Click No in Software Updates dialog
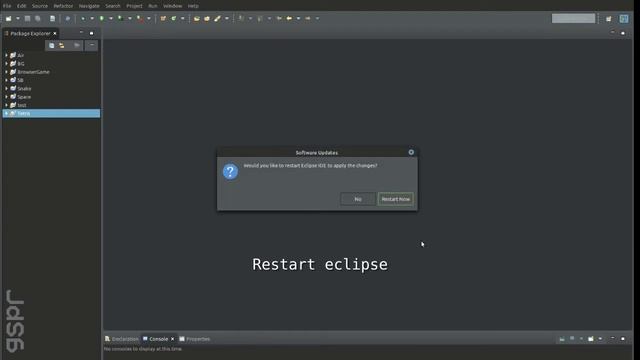This screenshot has width=640, height=360. coord(358,199)
